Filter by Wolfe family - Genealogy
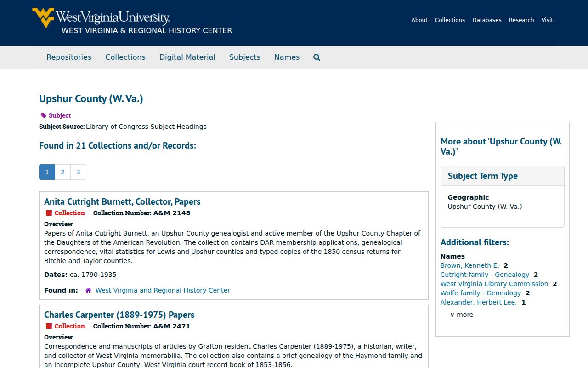 [481, 293]
